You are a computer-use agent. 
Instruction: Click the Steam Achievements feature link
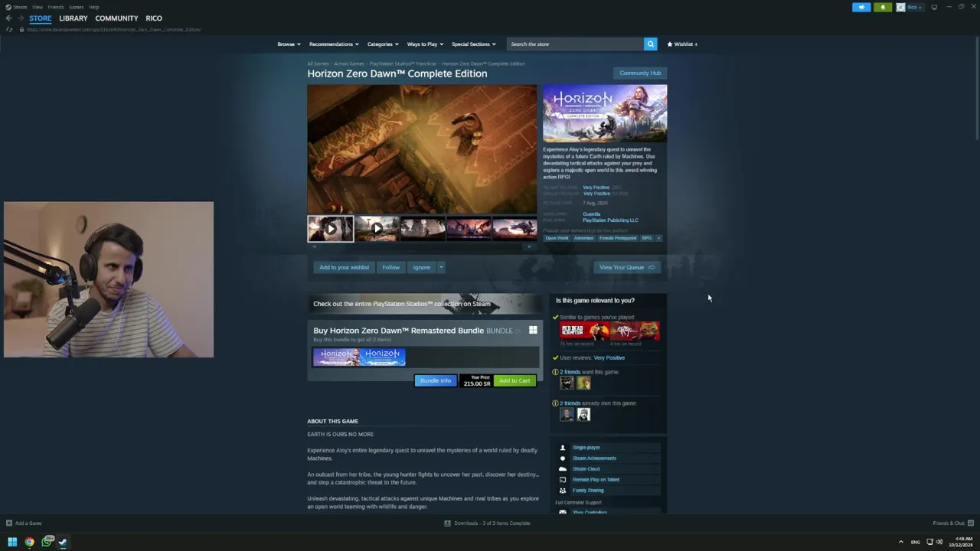(x=594, y=458)
